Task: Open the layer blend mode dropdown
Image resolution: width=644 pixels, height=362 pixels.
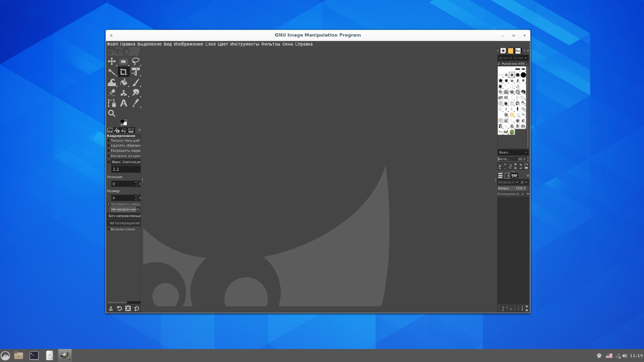Action: point(507,182)
